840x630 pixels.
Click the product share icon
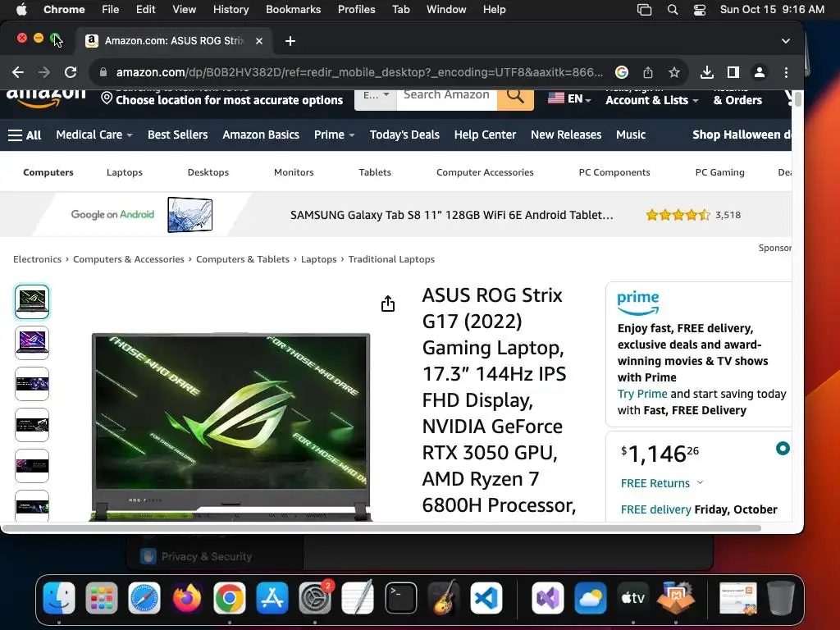point(388,304)
